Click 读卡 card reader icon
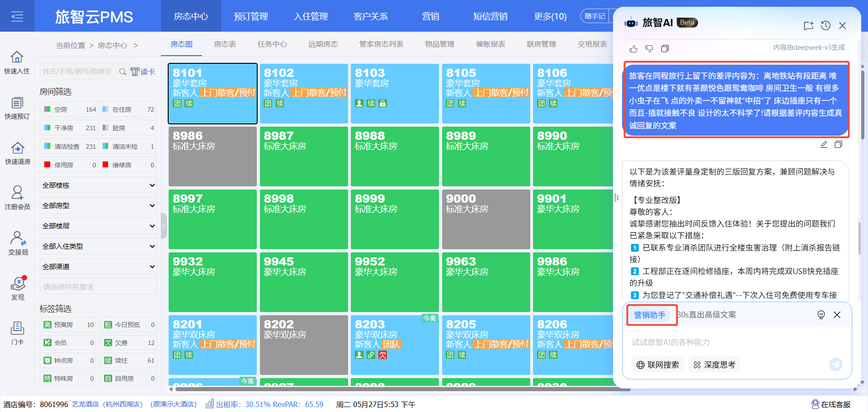 point(143,71)
